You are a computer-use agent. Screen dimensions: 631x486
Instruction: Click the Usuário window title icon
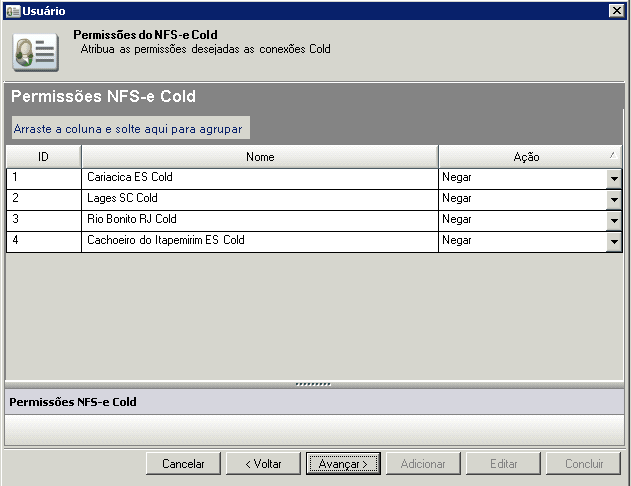(x=11, y=10)
